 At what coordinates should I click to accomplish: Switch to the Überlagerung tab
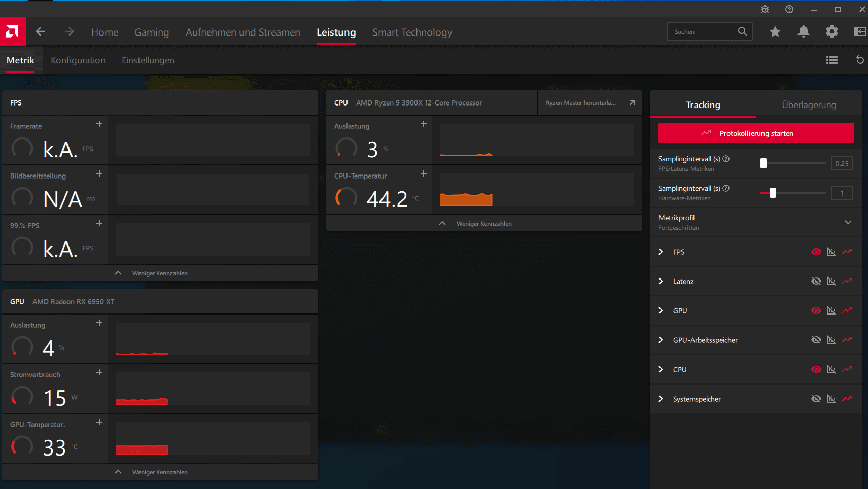(809, 105)
